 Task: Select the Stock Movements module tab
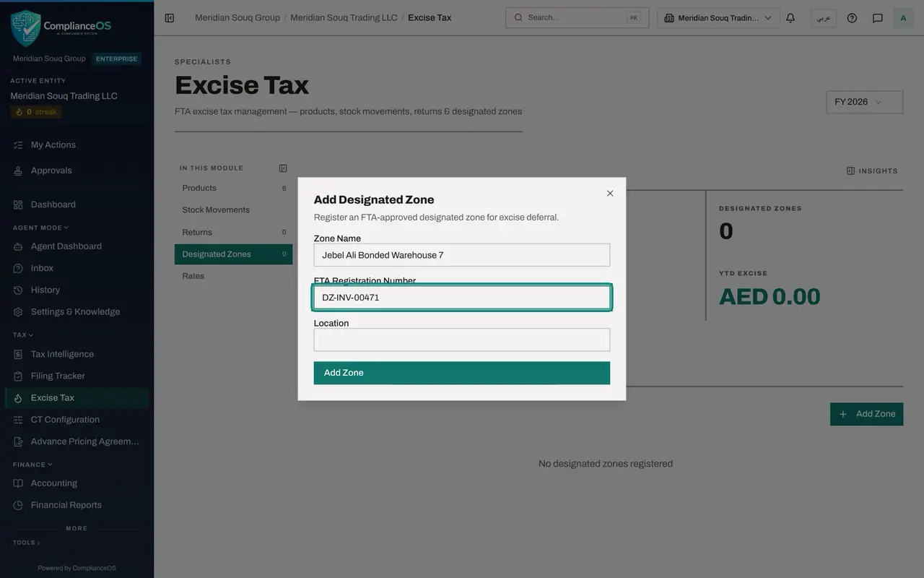[233, 210]
